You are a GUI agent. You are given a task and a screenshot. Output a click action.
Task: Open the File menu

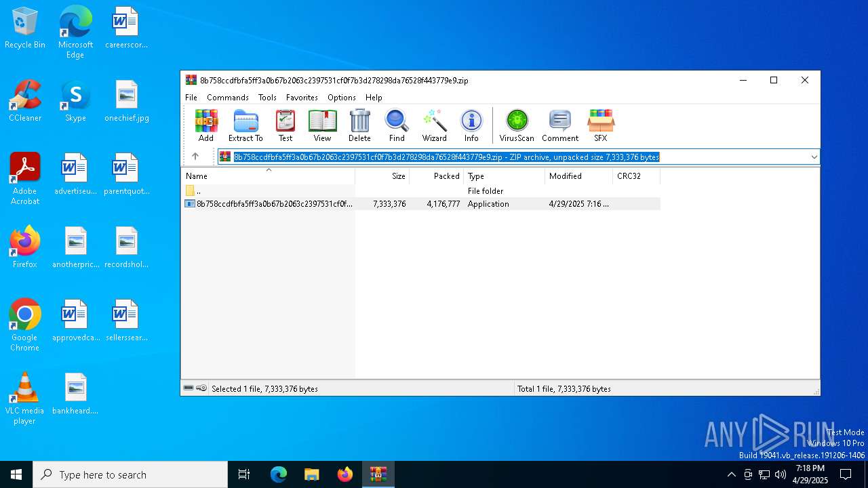(x=191, y=98)
